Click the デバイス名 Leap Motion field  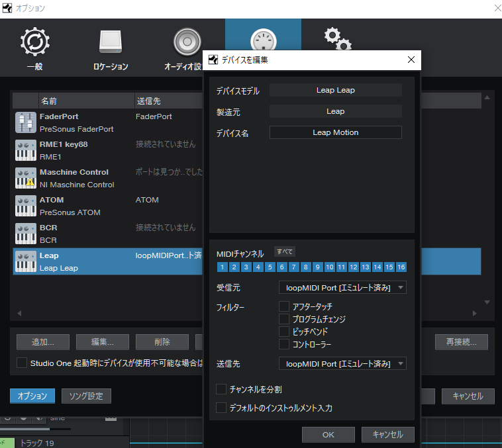(x=336, y=132)
